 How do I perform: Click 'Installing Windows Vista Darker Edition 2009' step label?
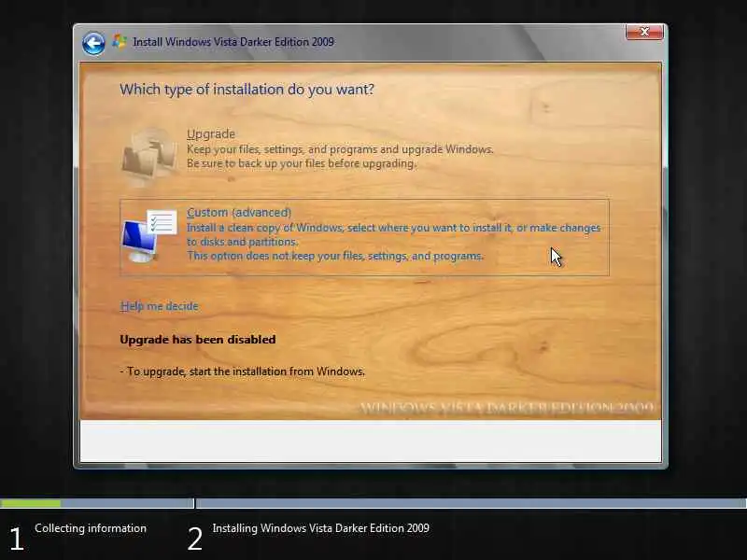(x=320, y=528)
